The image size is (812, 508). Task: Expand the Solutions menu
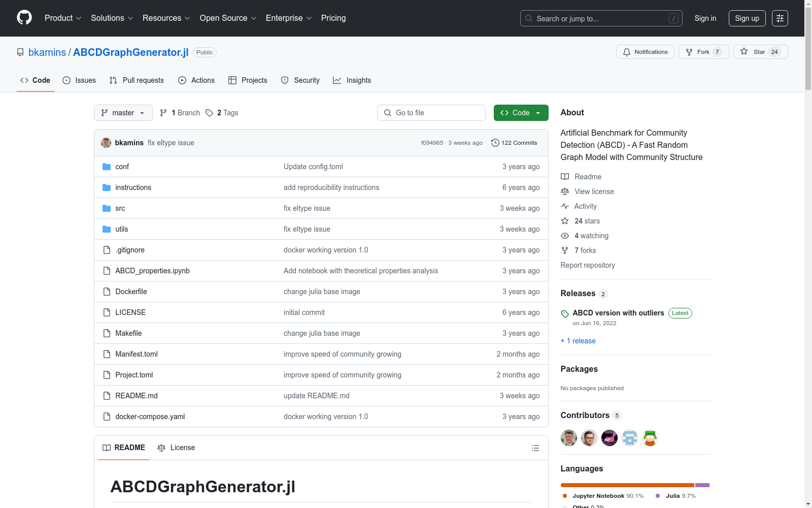[x=112, y=18]
